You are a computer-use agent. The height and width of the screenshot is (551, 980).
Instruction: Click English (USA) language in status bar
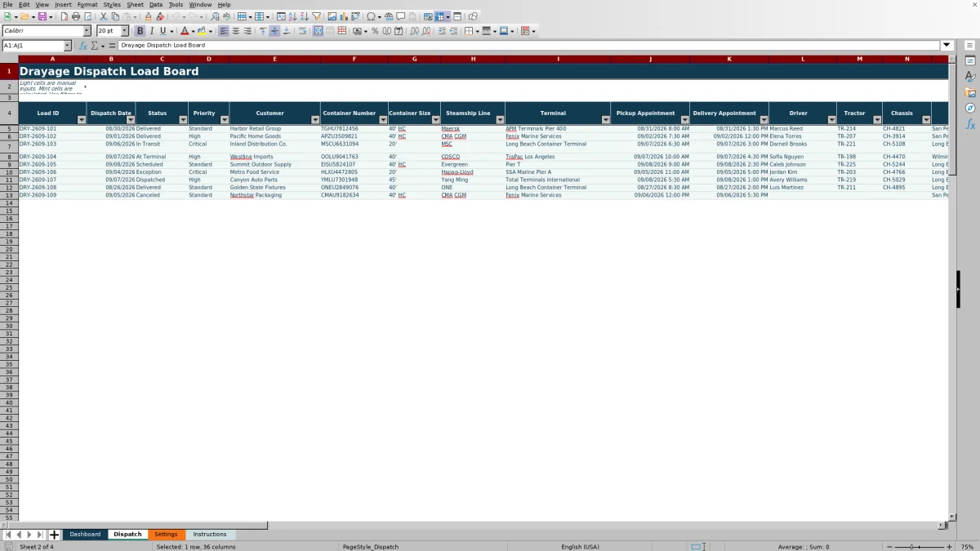click(580, 547)
